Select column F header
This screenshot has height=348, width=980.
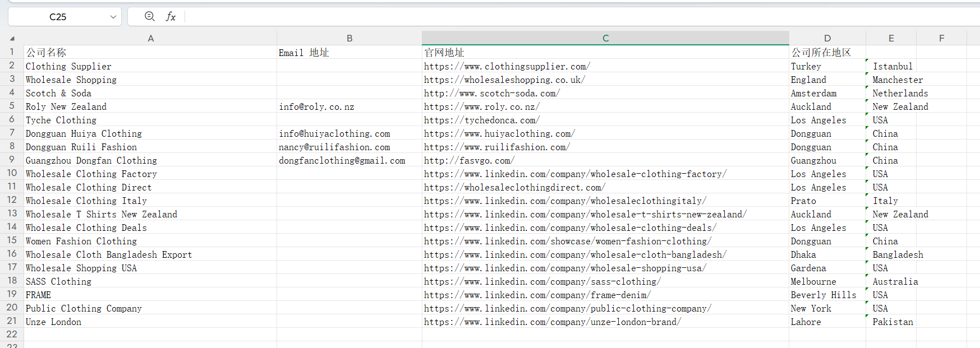pos(941,38)
